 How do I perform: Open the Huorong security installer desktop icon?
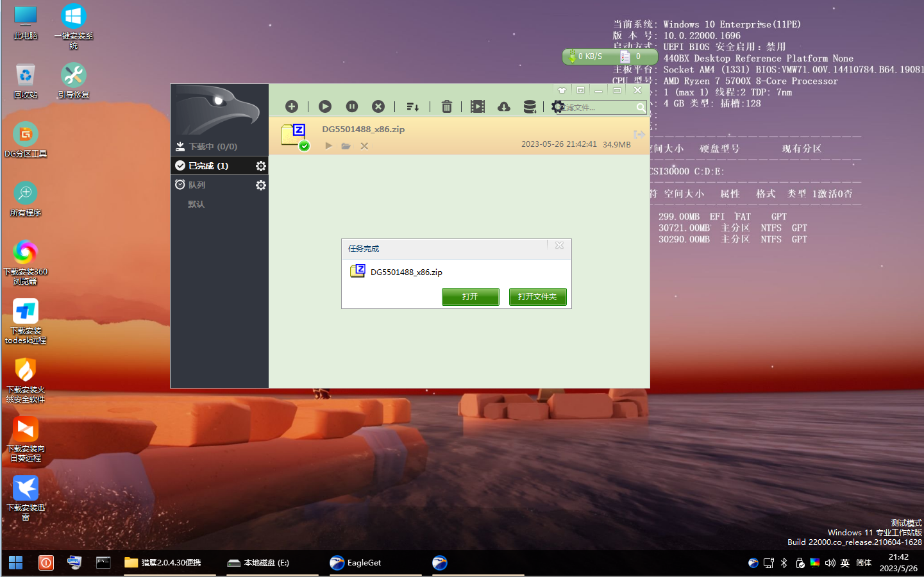coord(26,380)
